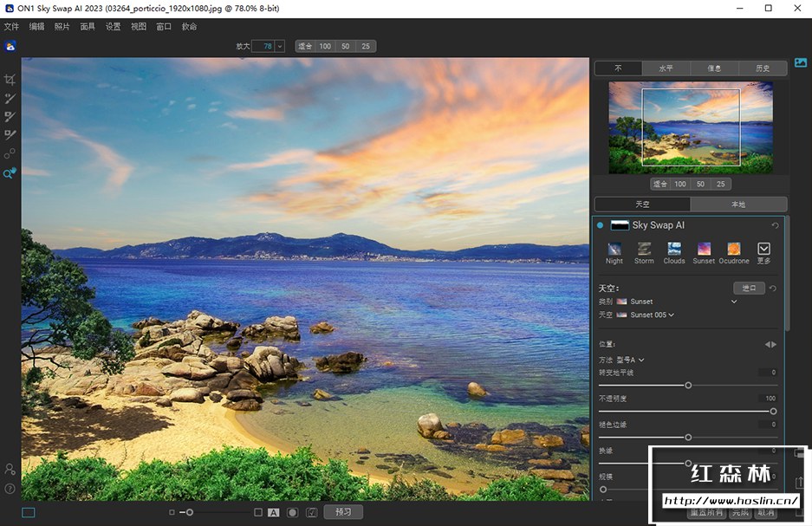Open the zoom percentage dropdown arrow
The image size is (812, 526).
280,46
